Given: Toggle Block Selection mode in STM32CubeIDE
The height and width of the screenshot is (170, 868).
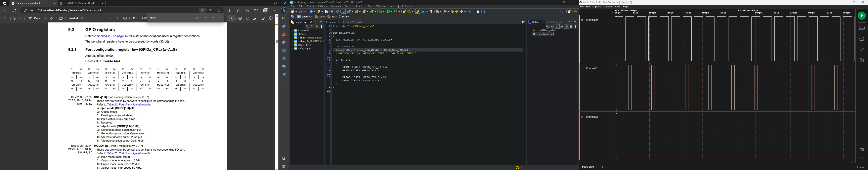Looking at the screenshot, I should pyautogui.click(x=427, y=11).
